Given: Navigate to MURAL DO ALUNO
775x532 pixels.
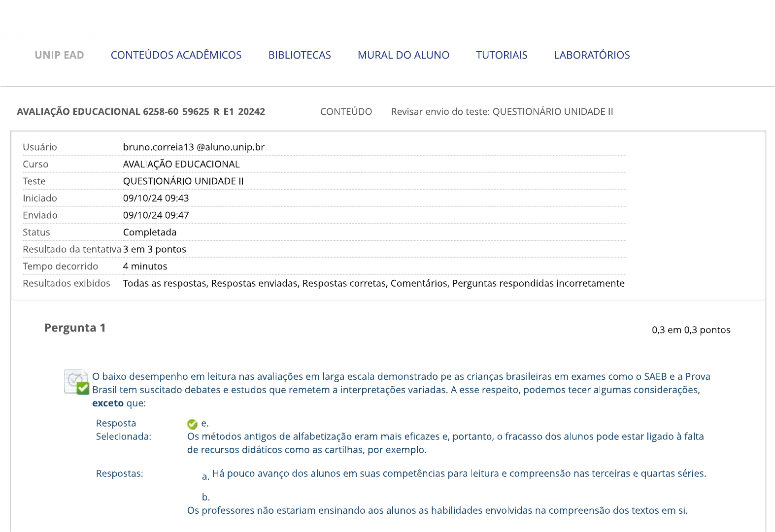Looking at the screenshot, I should click(403, 55).
